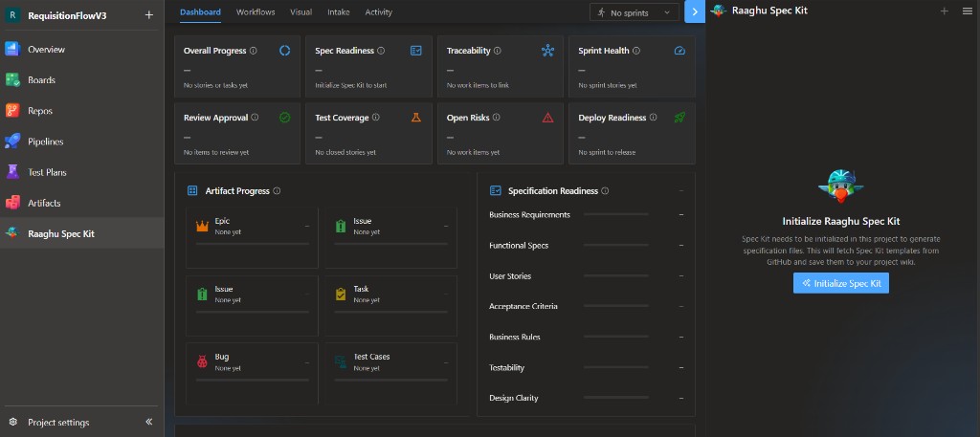This screenshot has height=437, width=980.
Task: Click the Test Coverage flask icon
Action: pos(416,117)
